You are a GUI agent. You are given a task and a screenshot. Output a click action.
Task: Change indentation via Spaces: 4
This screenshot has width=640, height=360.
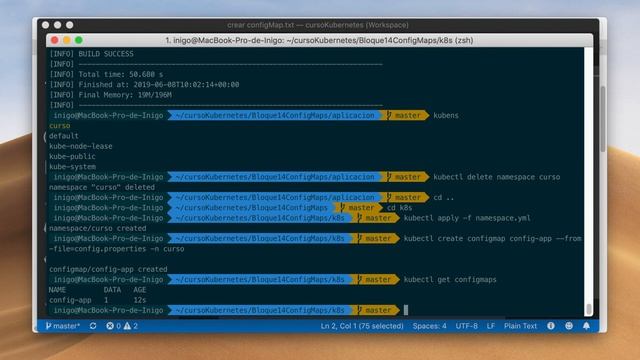coord(429,326)
